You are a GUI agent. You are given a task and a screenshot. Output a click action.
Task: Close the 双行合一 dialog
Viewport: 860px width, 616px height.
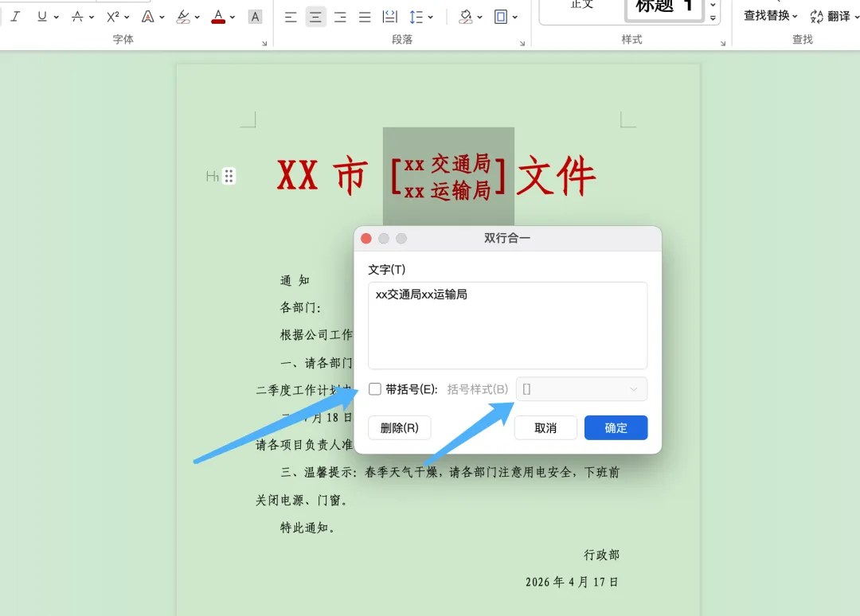click(x=366, y=239)
